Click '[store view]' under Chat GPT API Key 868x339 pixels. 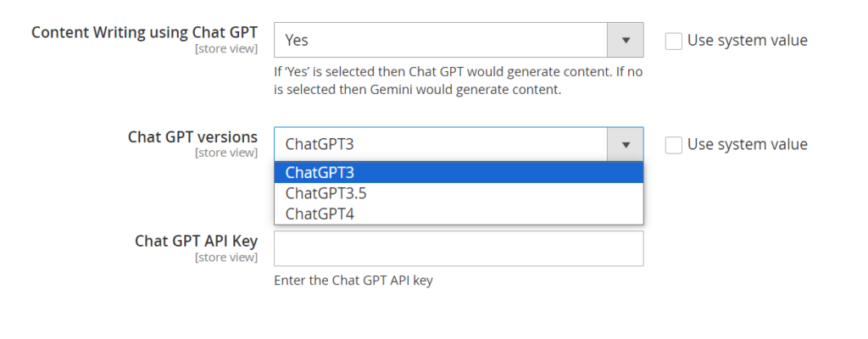(x=225, y=257)
